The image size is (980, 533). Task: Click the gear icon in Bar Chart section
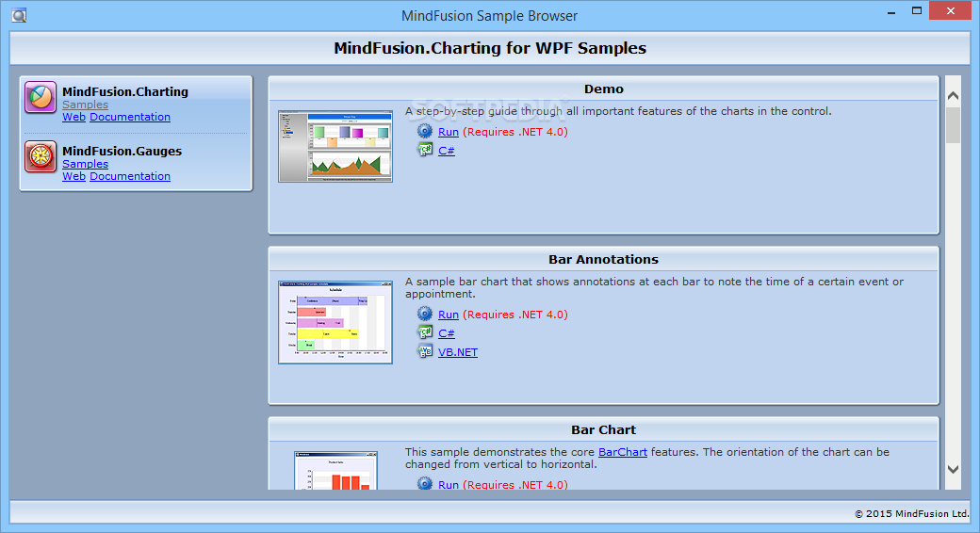coord(425,483)
